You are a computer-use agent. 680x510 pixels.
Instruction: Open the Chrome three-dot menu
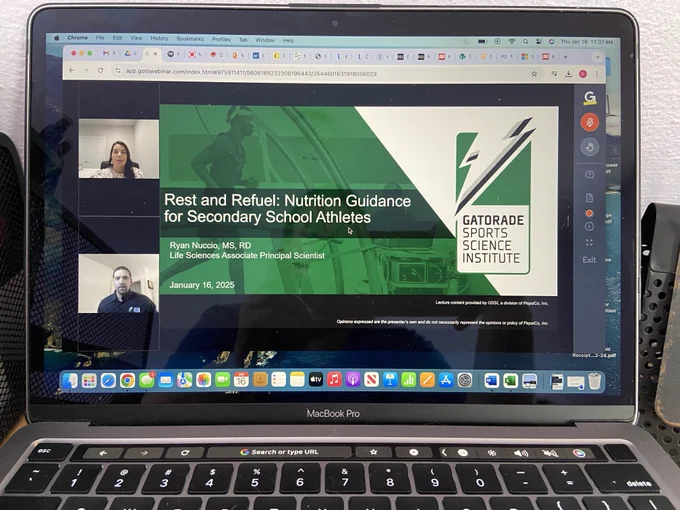click(597, 74)
